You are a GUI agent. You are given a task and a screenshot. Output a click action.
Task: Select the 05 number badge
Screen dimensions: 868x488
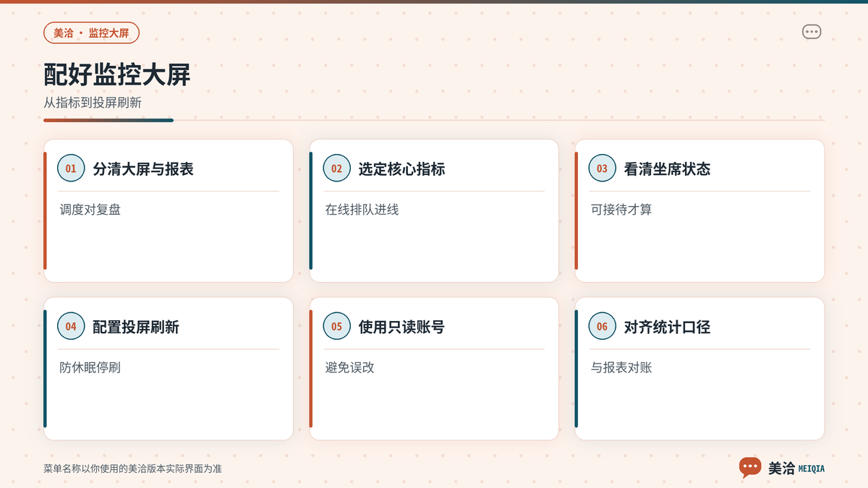(x=336, y=327)
